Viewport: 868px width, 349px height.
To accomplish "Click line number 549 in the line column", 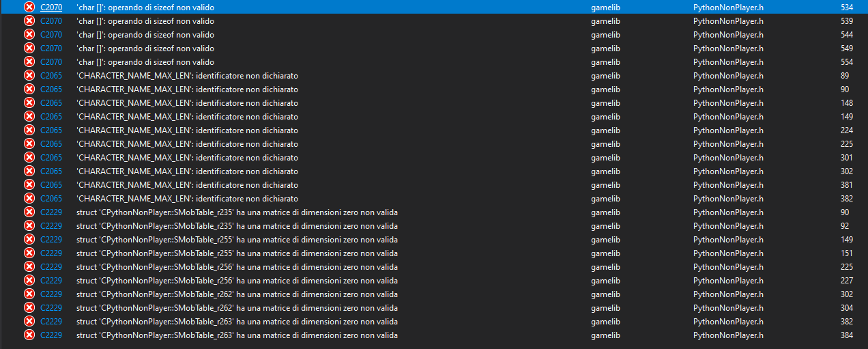I will pyautogui.click(x=847, y=48).
